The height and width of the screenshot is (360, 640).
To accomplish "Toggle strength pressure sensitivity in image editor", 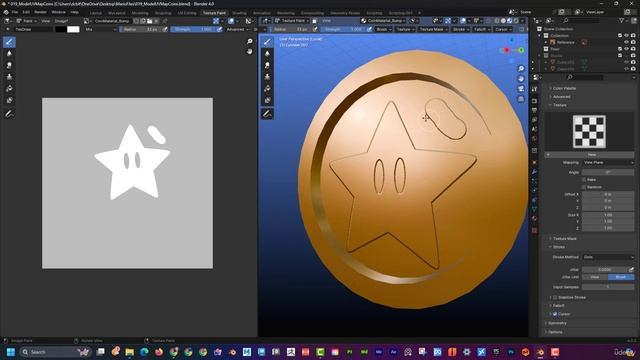I will point(219,29).
